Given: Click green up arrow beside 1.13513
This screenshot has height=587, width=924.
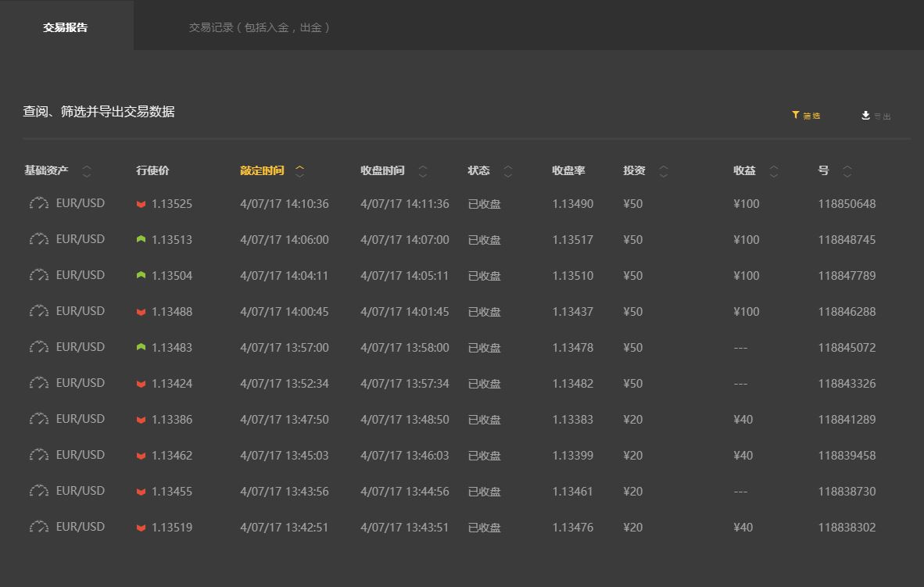Looking at the screenshot, I should 141,240.
